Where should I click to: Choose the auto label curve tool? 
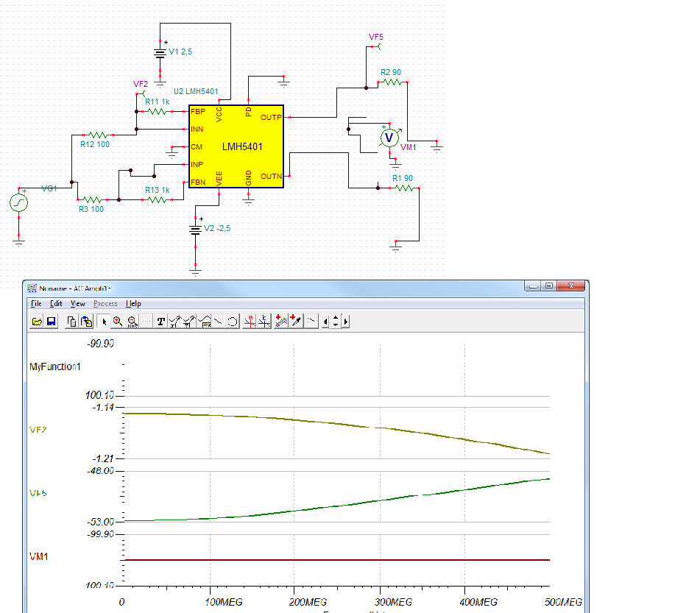tap(175, 322)
